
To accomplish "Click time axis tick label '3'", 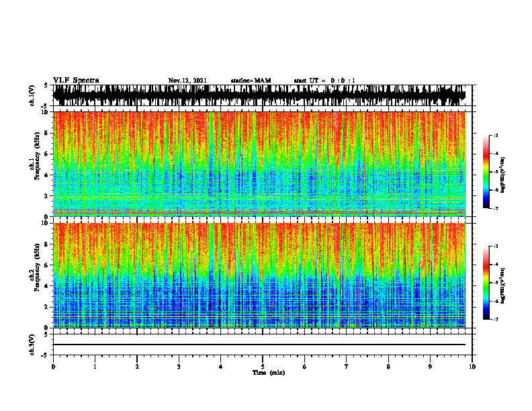I will click(x=179, y=367).
